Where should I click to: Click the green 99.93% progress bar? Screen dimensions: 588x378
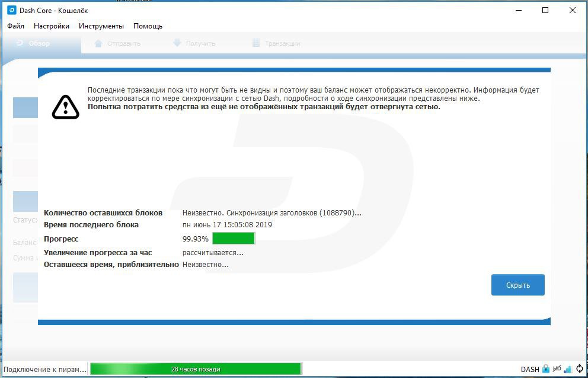point(234,239)
